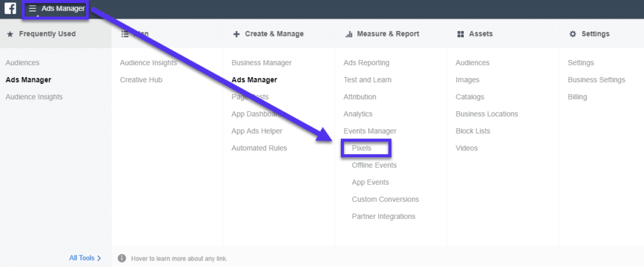Expand All Tools in bottom left
644x267 pixels.
[85, 258]
